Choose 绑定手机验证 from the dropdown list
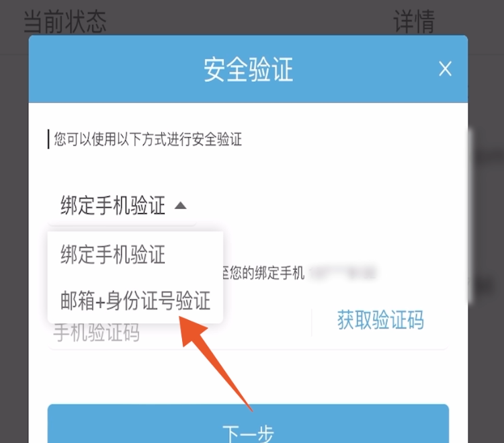This screenshot has width=504, height=443. point(113,255)
